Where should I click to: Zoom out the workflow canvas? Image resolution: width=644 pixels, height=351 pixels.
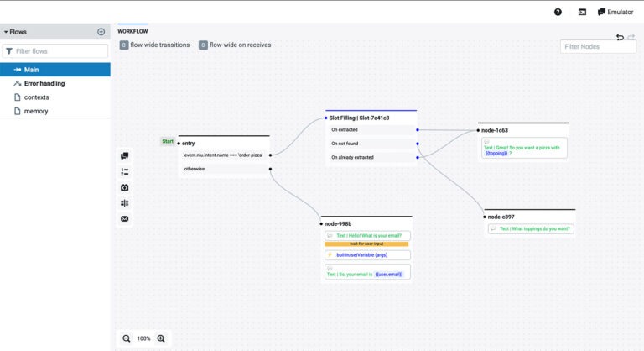tap(126, 338)
